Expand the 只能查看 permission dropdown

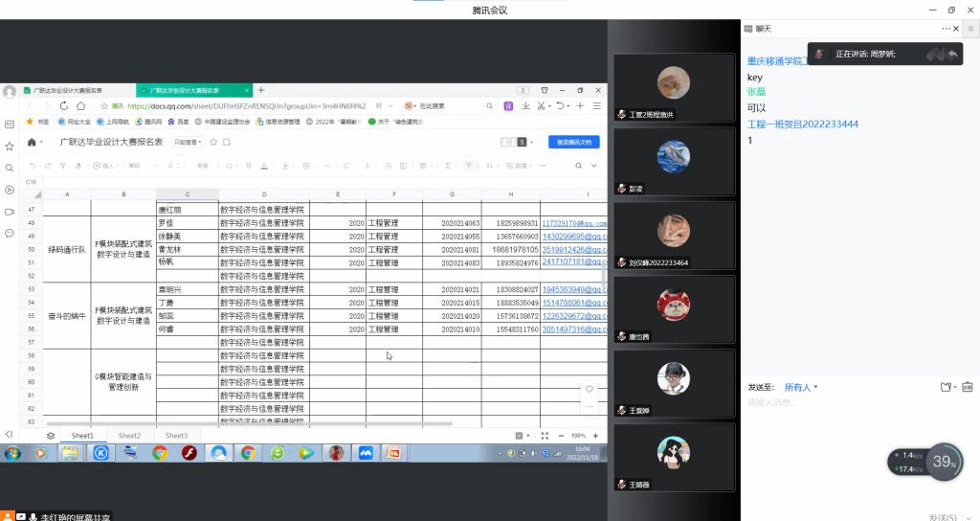click(x=188, y=142)
